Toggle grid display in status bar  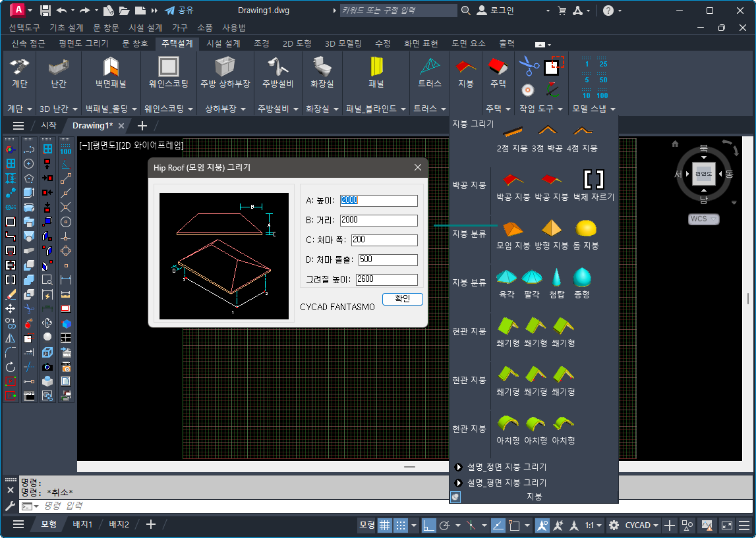tap(384, 525)
